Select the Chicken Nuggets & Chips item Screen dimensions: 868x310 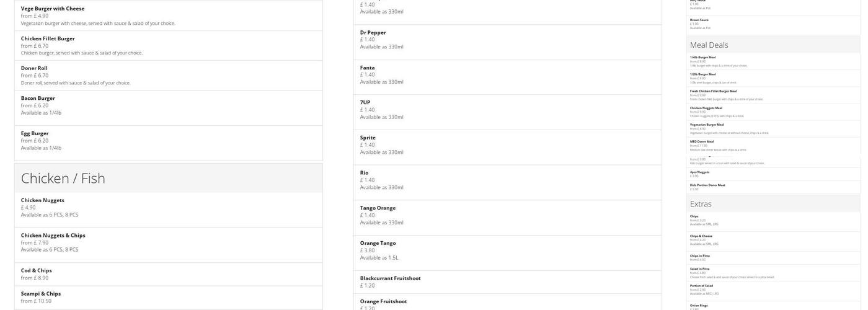click(x=53, y=236)
